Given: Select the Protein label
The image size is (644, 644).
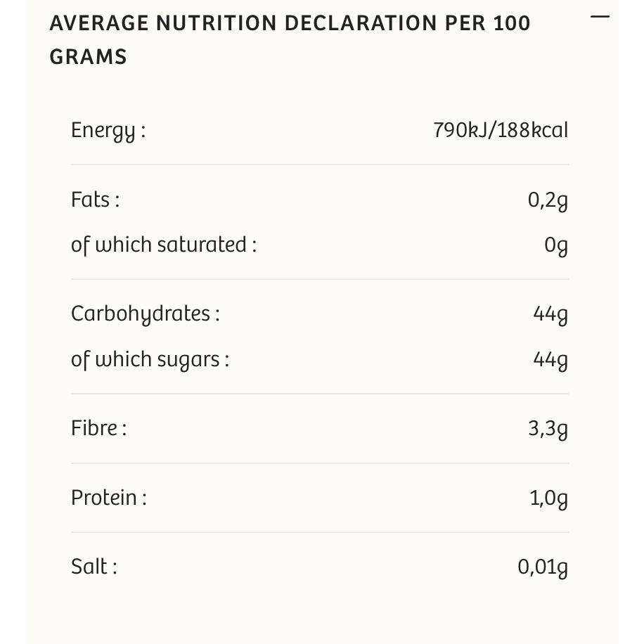Looking at the screenshot, I should (x=108, y=497).
